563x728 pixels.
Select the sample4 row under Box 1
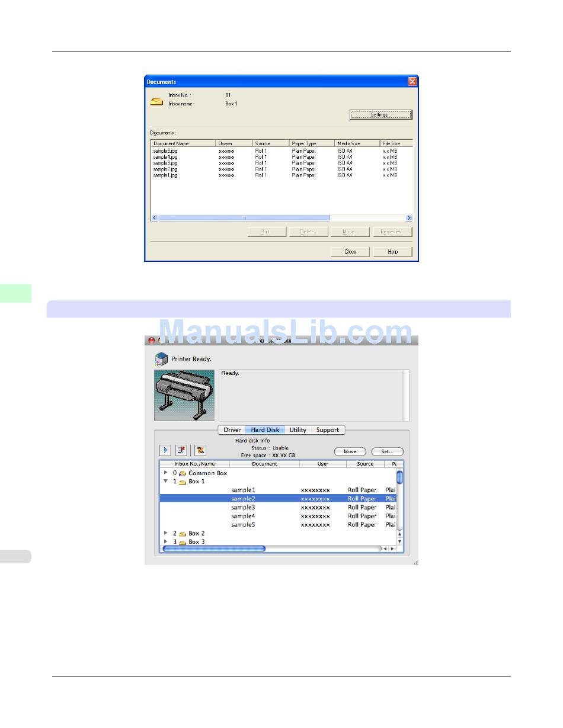click(x=278, y=516)
